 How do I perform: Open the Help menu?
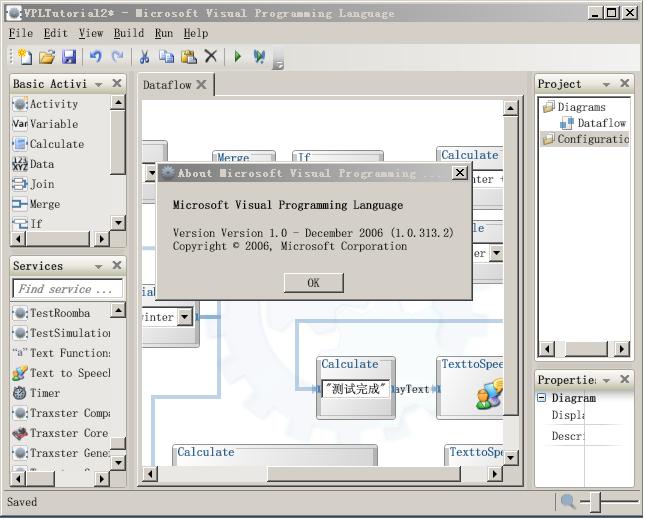[196, 33]
